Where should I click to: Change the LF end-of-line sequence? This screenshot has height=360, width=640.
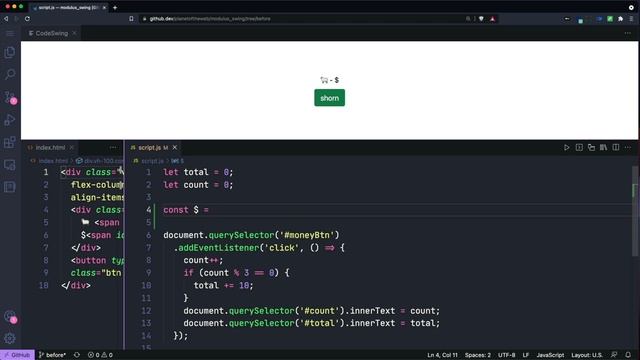click(x=526, y=355)
